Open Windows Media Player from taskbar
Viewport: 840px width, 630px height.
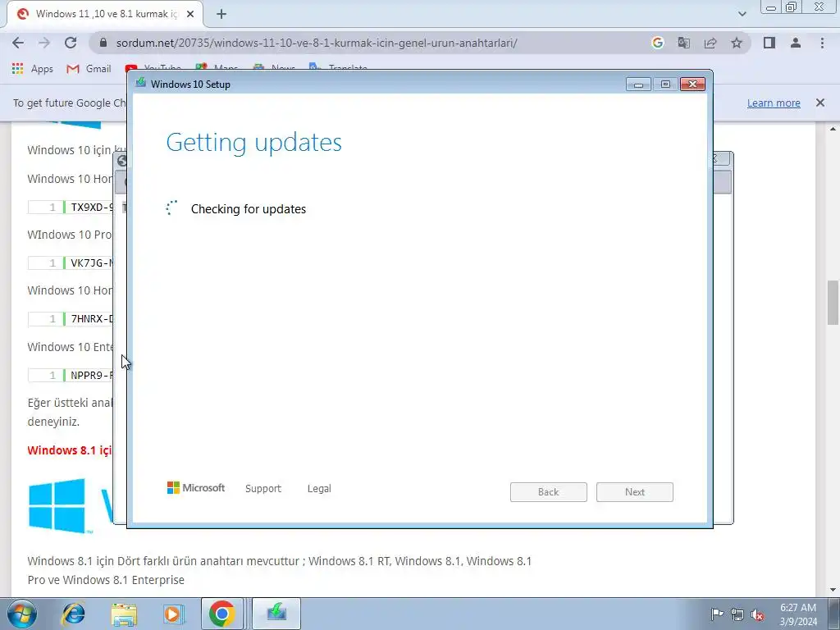pyautogui.click(x=172, y=614)
